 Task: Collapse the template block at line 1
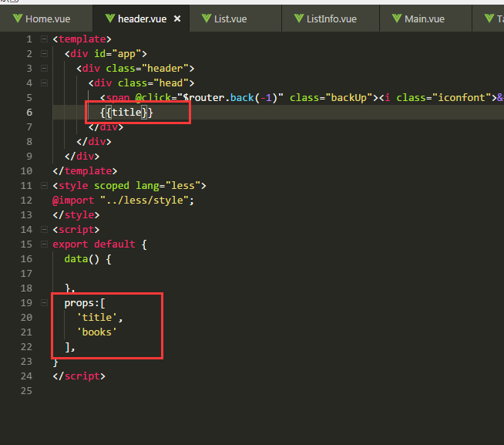tap(45, 39)
